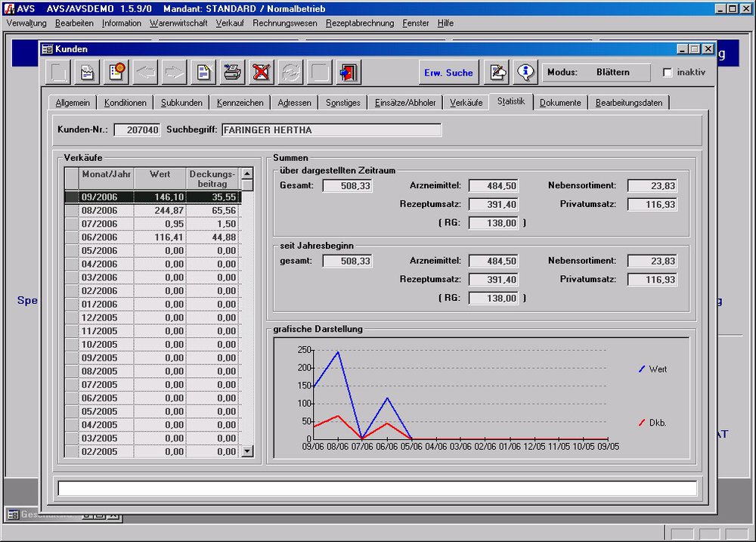Switch to the Konditionen tab

(x=125, y=103)
